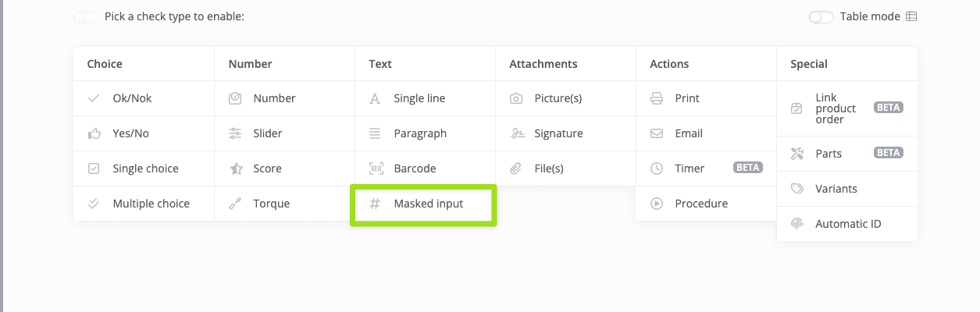Enable the Table mode switch
The image size is (980, 312).
tap(821, 16)
